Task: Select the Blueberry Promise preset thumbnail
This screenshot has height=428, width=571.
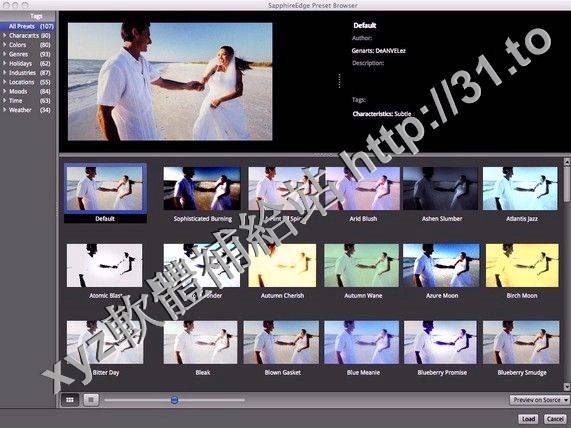Action: click(x=441, y=342)
